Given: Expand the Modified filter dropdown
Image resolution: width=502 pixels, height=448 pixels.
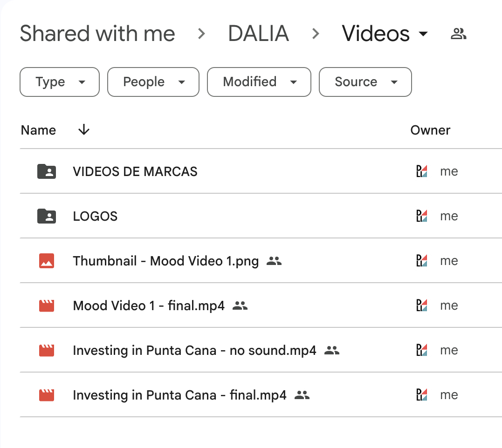Looking at the screenshot, I should 259,82.
